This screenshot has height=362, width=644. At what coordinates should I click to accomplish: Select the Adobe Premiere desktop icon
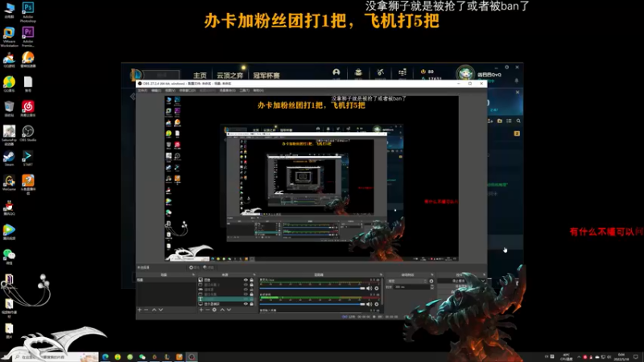point(28,36)
